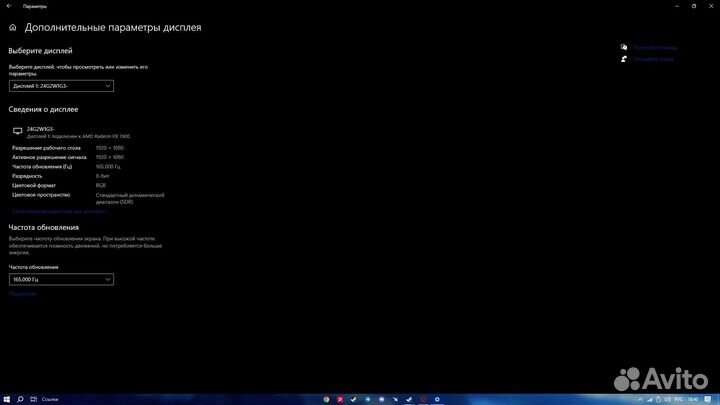Click the monitor icon beside 24G2W1G3-

click(x=17, y=131)
